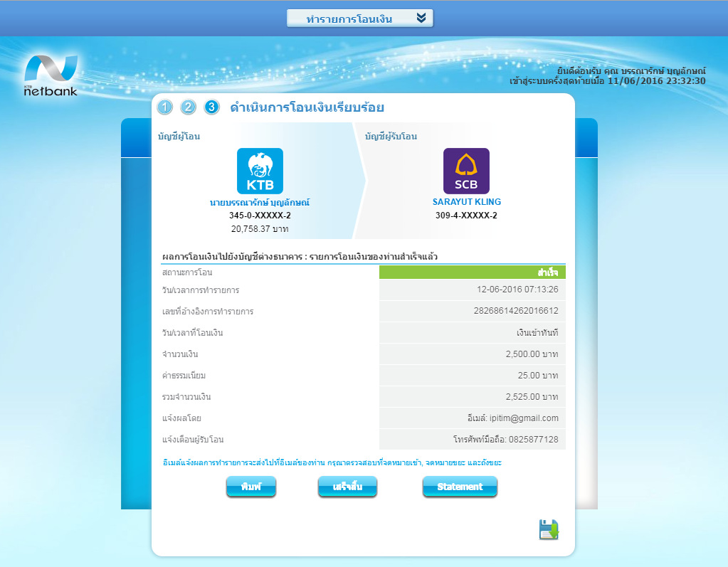Click the save-to-disk icon
728x567 pixels.
pos(549,529)
